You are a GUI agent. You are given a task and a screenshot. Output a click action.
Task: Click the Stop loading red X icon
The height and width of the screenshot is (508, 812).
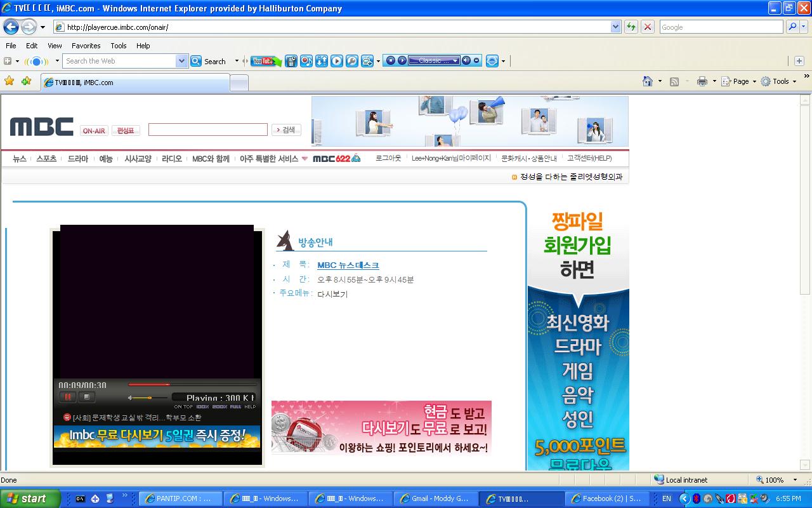coord(648,27)
